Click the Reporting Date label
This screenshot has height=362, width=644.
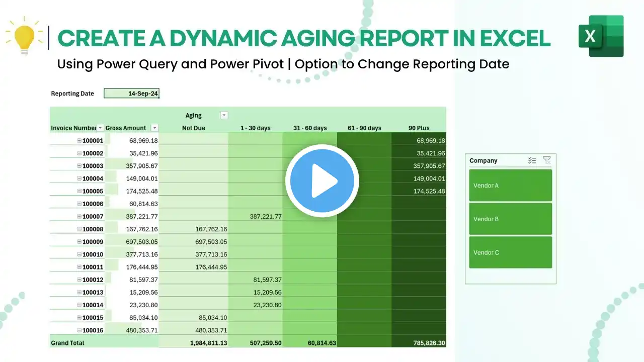[x=72, y=94]
